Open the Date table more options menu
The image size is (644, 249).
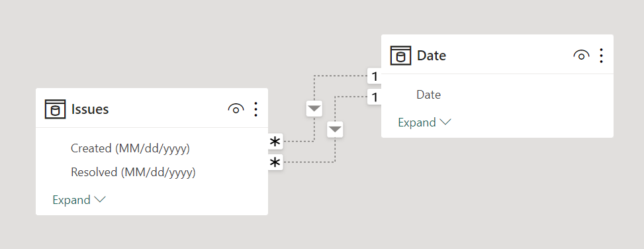pyautogui.click(x=601, y=56)
